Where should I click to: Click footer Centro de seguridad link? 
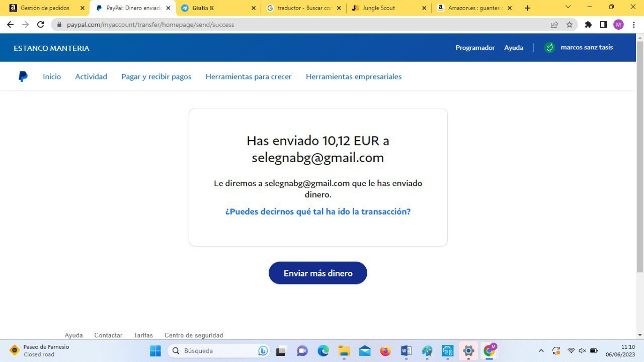[194, 335]
